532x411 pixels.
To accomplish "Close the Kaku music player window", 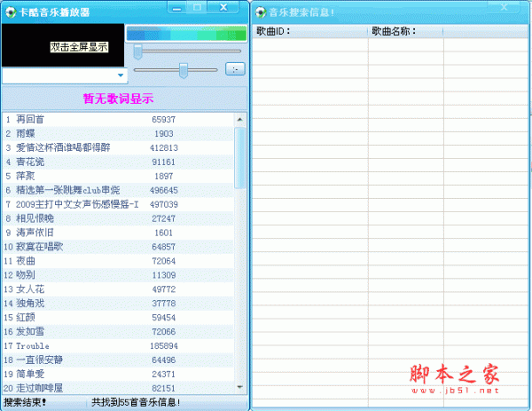I will click(x=223, y=7).
